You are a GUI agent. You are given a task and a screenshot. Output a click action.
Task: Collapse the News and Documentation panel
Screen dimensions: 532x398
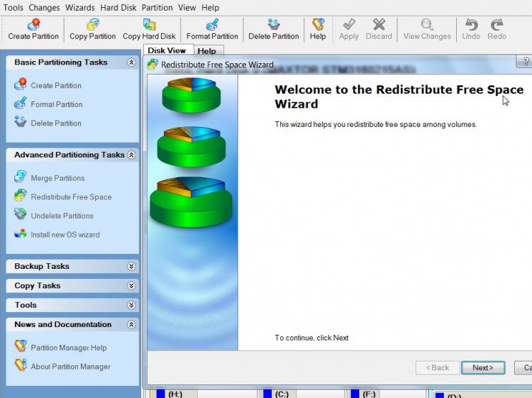tap(131, 325)
